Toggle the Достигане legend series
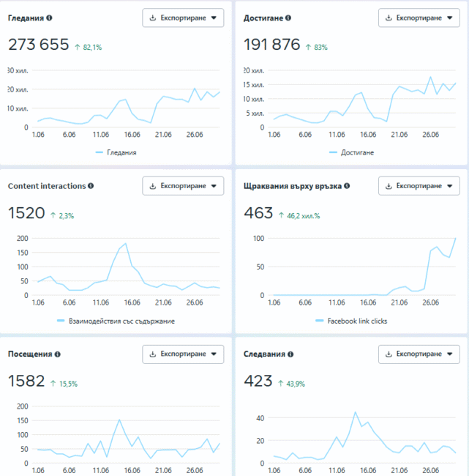This screenshot has width=469, height=476. (351, 153)
